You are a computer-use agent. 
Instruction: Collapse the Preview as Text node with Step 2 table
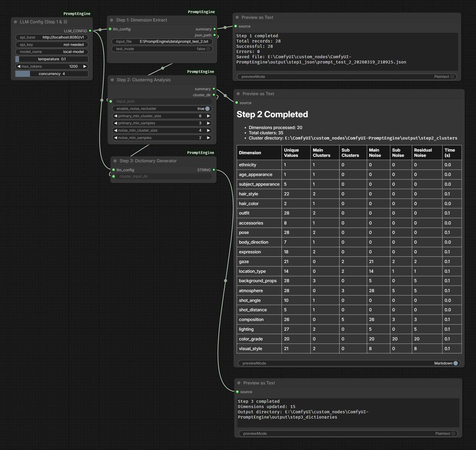238,94
